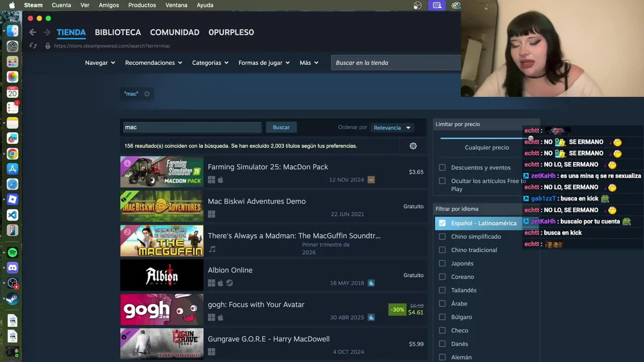This screenshot has height=362, width=644.
Task: Go forward with the right arrow
Action: [x=47, y=32]
